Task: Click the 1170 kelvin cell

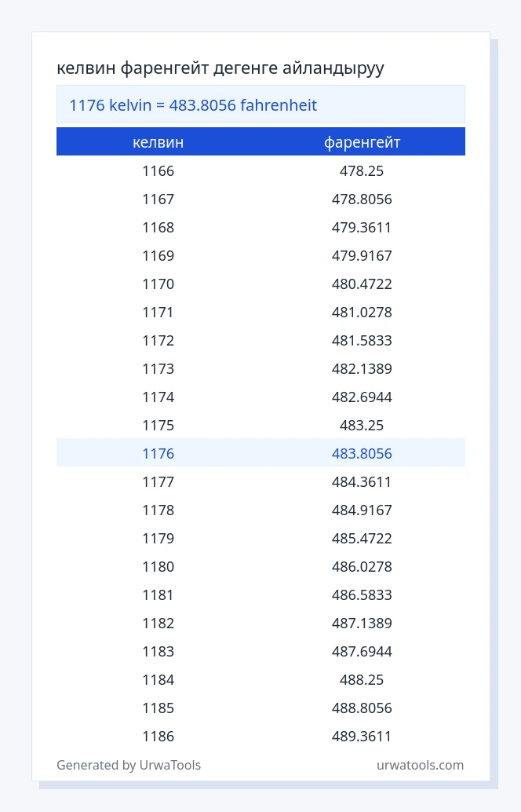Action: [x=158, y=283]
